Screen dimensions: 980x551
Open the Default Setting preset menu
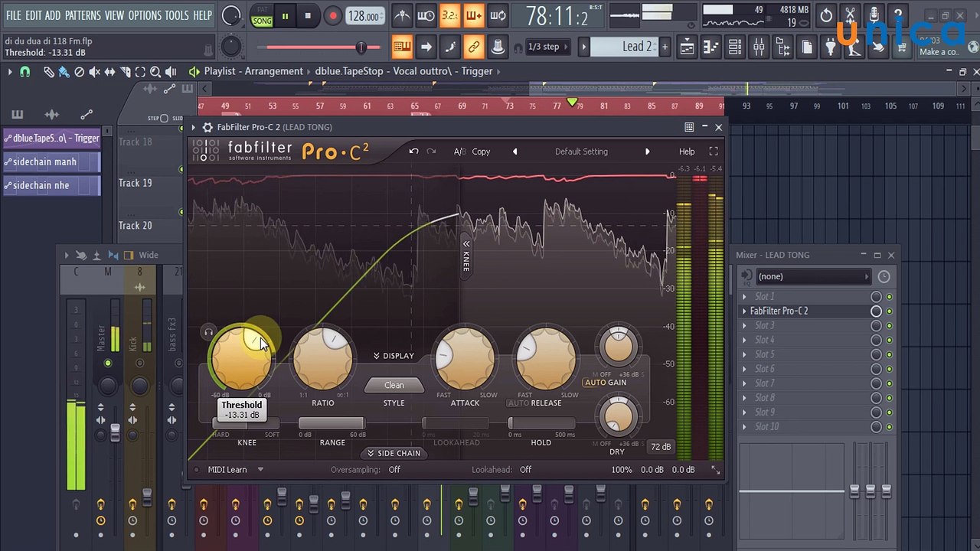tap(581, 152)
